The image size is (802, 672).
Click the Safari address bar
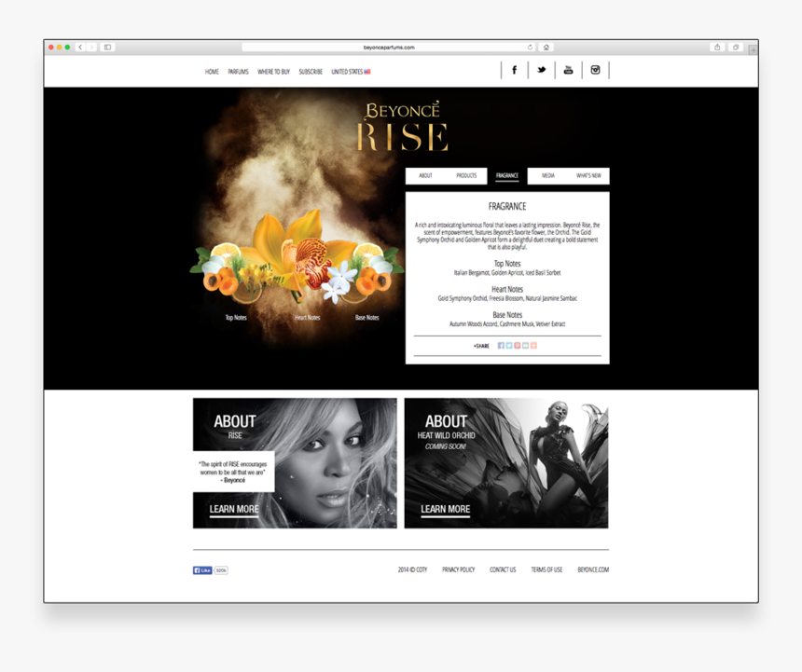[x=388, y=47]
